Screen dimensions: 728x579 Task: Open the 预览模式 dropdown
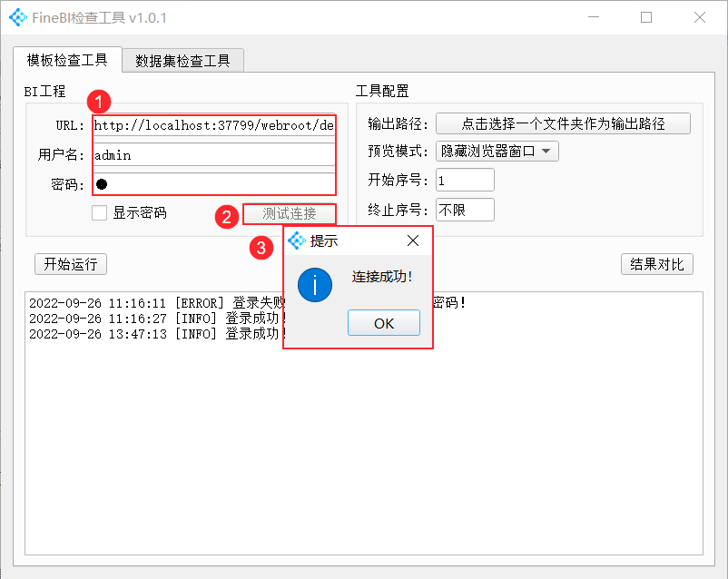click(x=497, y=152)
